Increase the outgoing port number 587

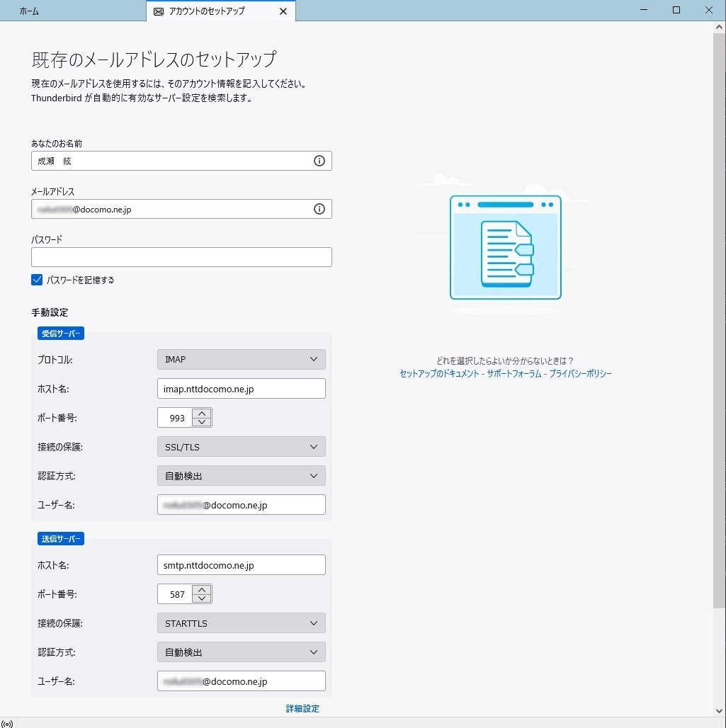(x=202, y=590)
